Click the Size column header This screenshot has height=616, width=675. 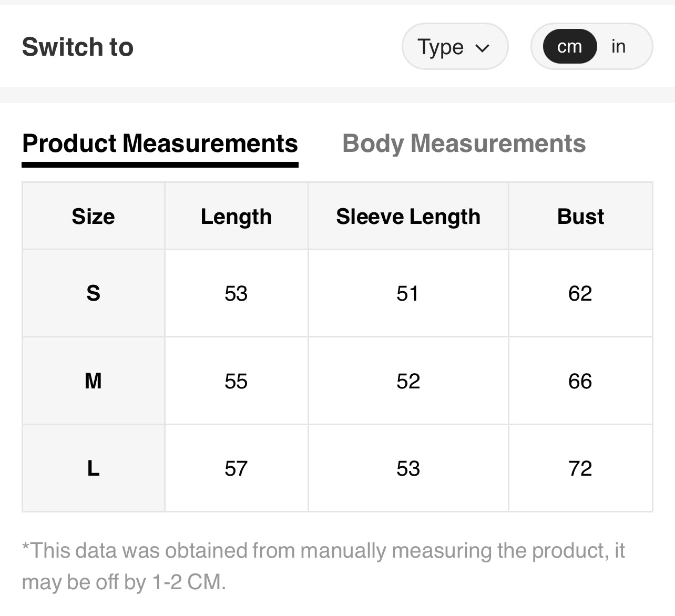point(93,217)
